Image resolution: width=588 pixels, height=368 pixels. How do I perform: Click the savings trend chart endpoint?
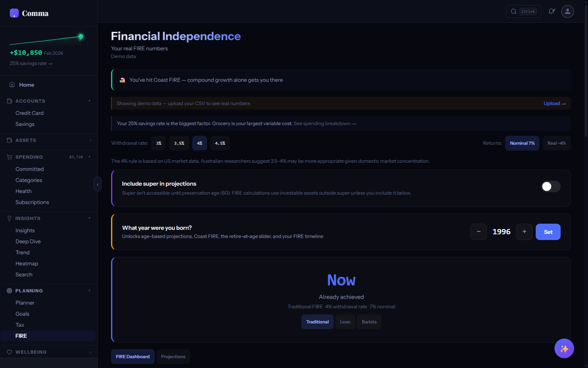81,37
